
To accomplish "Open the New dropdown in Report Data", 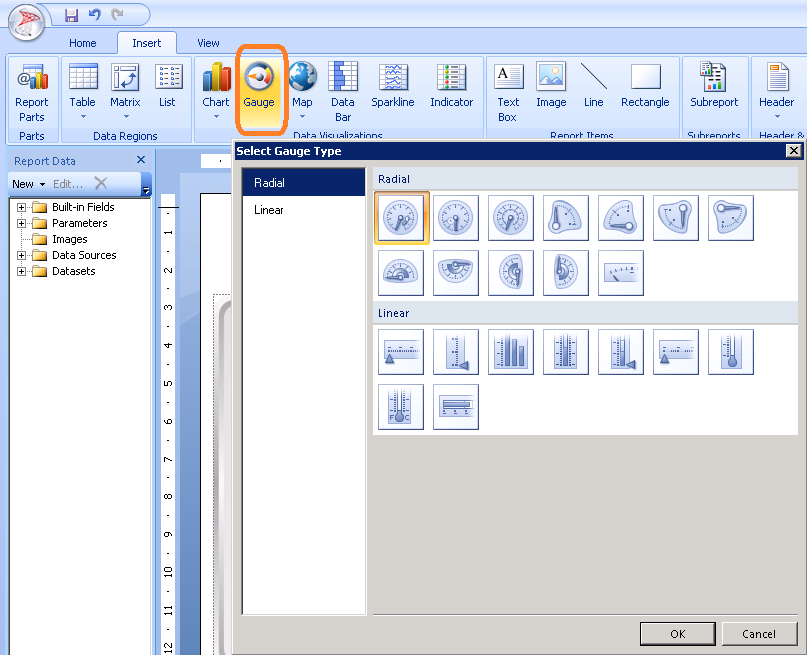I will [28, 184].
